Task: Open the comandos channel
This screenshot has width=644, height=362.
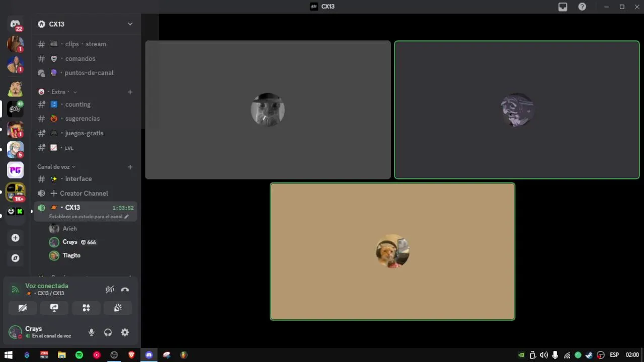Action: coord(86,59)
